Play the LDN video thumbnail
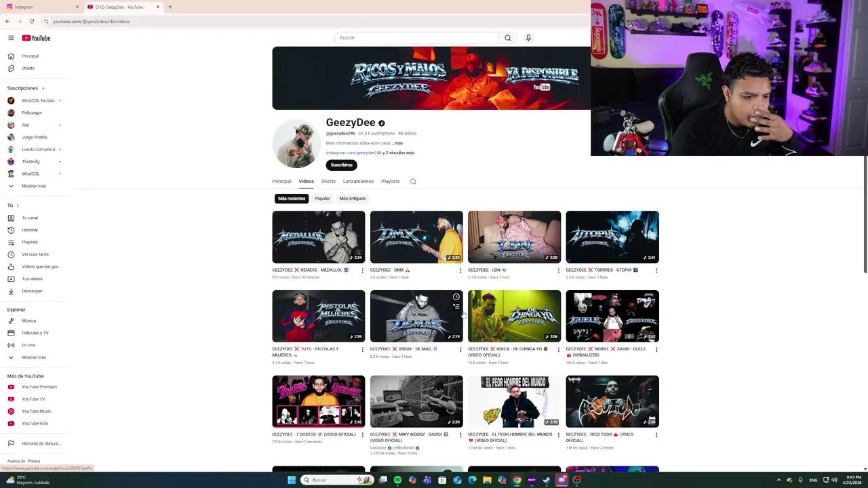Viewport: 868px width, 488px height. click(x=514, y=237)
